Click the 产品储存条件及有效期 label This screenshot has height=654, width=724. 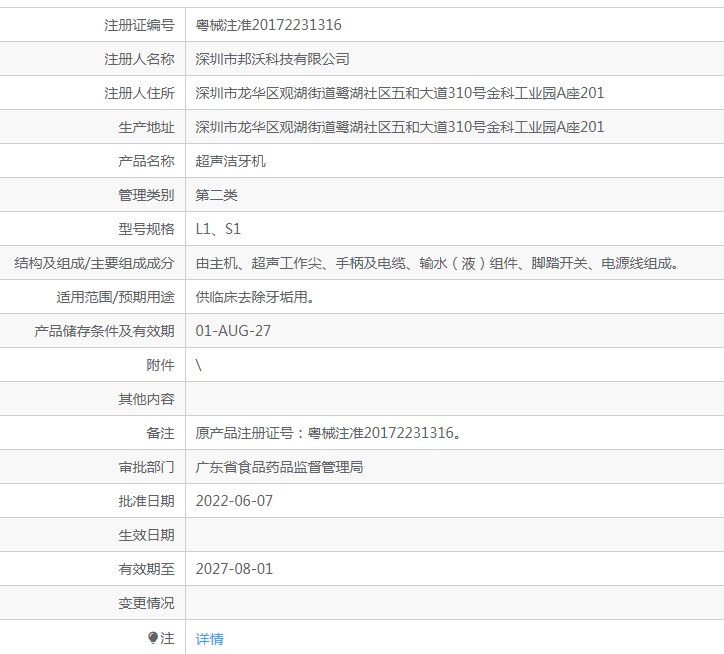[104, 331]
